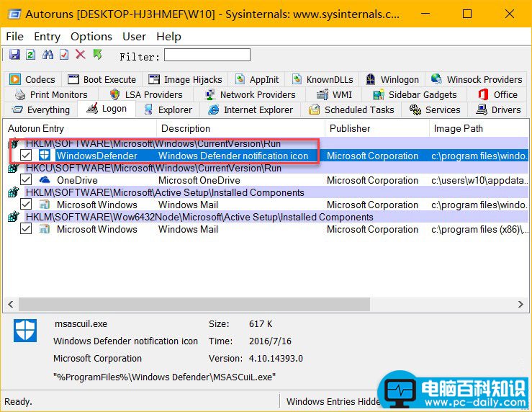Open the Codecs tab
Screen dimensions: 532x412
pyautogui.click(x=32, y=79)
